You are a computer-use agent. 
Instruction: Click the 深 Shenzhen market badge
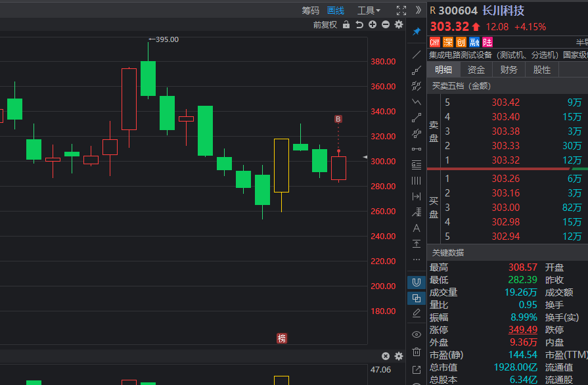(x=448, y=42)
